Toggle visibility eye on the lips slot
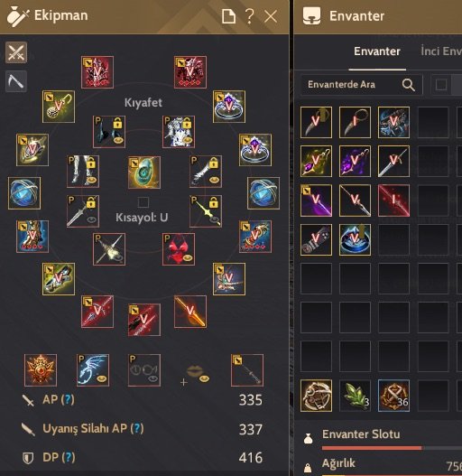Screen dimensions: 462x476 coord(205,378)
